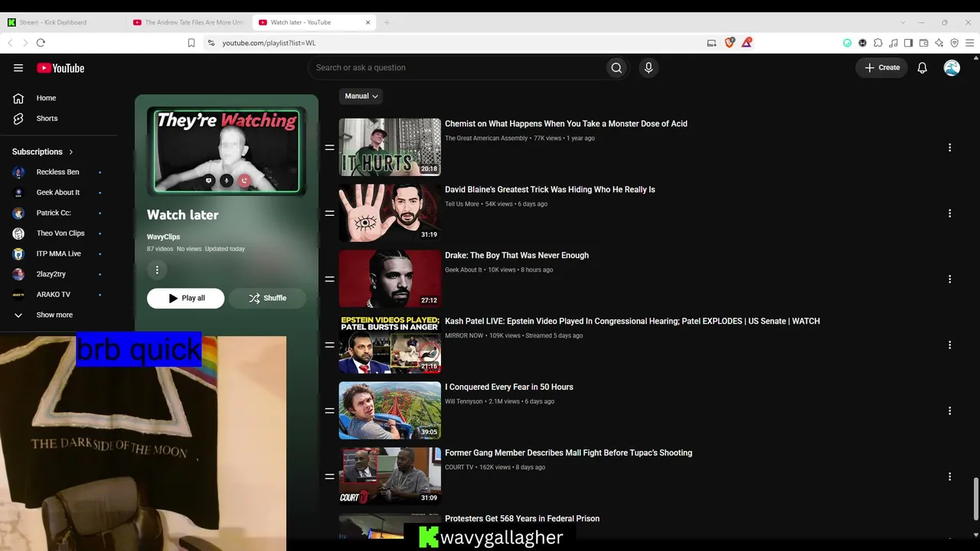Open the Will Tennyson channel link

464,402
